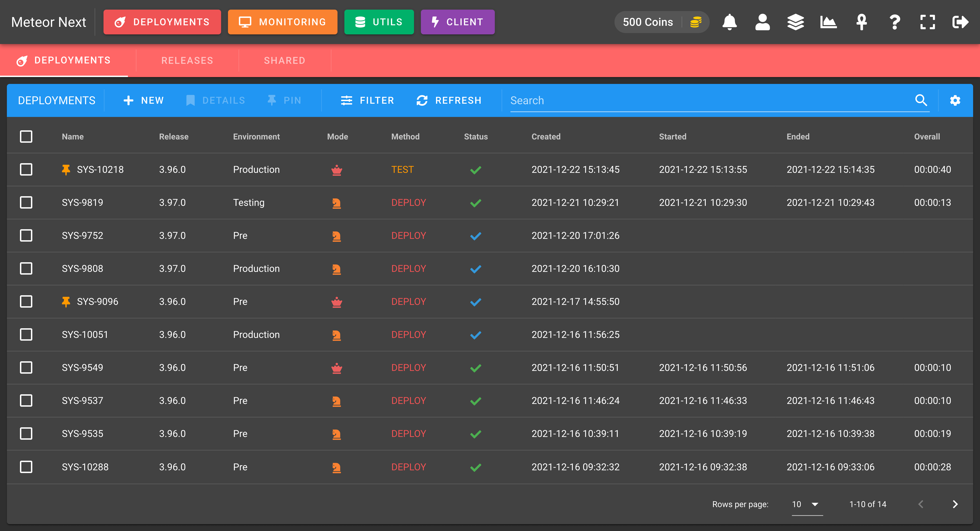This screenshot has width=980, height=531.
Task: Click the coins stack icon
Action: point(696,22)
